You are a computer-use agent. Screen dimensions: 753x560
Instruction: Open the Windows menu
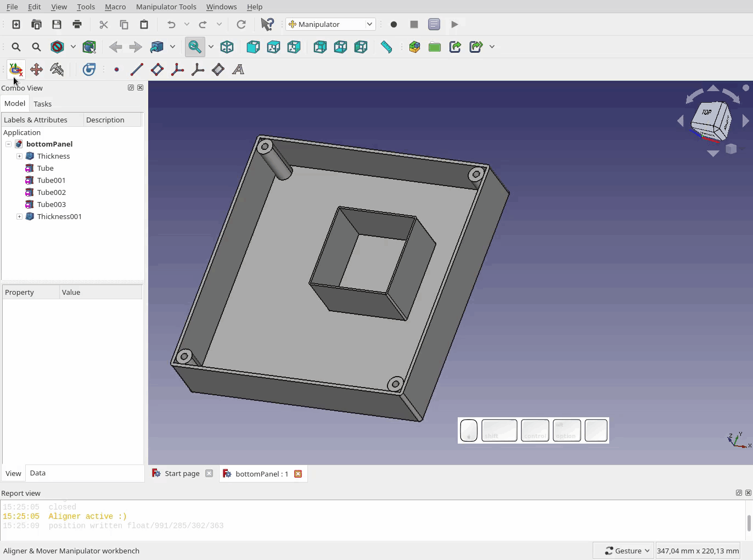tap(221, 7)
